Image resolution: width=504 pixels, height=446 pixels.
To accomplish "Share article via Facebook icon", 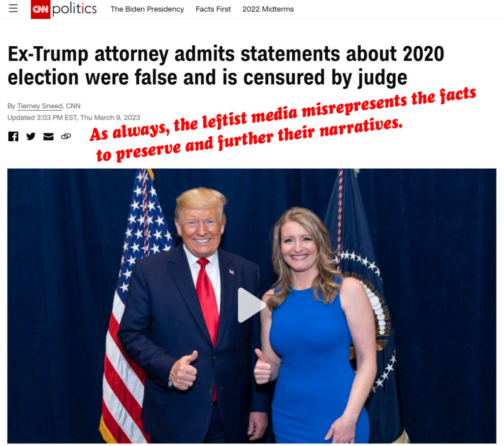I will pos(13,136).
